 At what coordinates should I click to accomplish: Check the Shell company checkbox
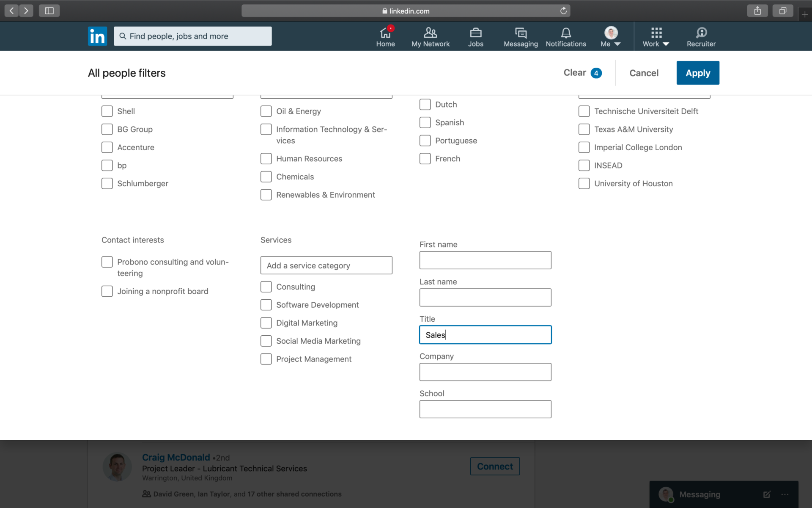[x=107, y=111]
